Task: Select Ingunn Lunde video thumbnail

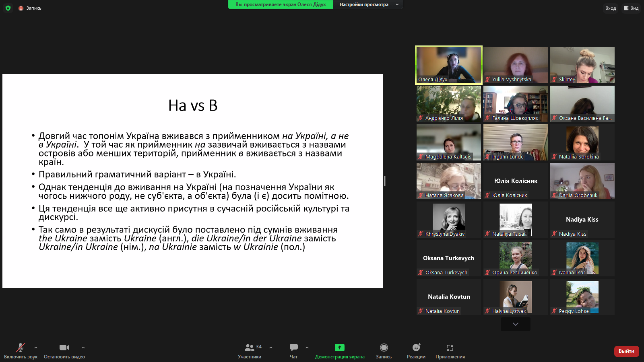Action: pos(515,142)
